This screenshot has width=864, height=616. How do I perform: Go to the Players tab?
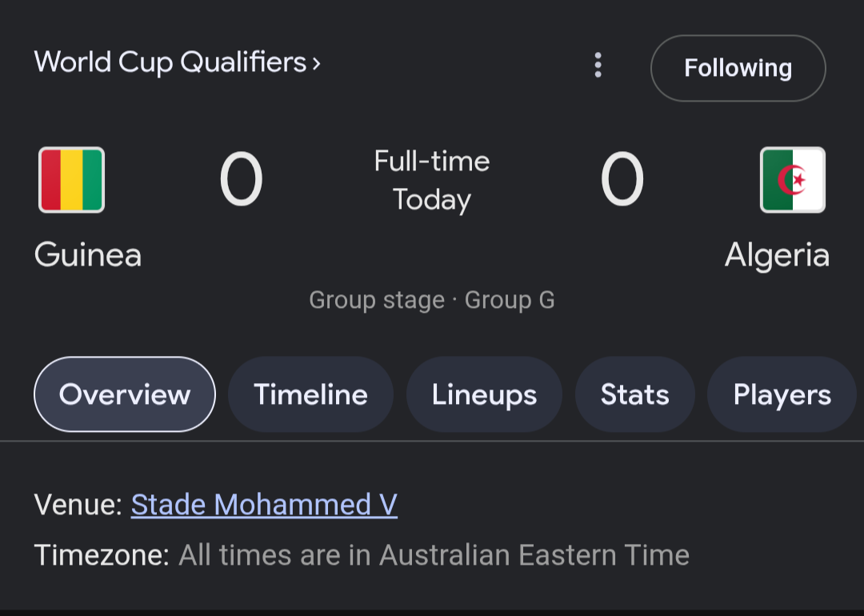(x=782, y=394)
